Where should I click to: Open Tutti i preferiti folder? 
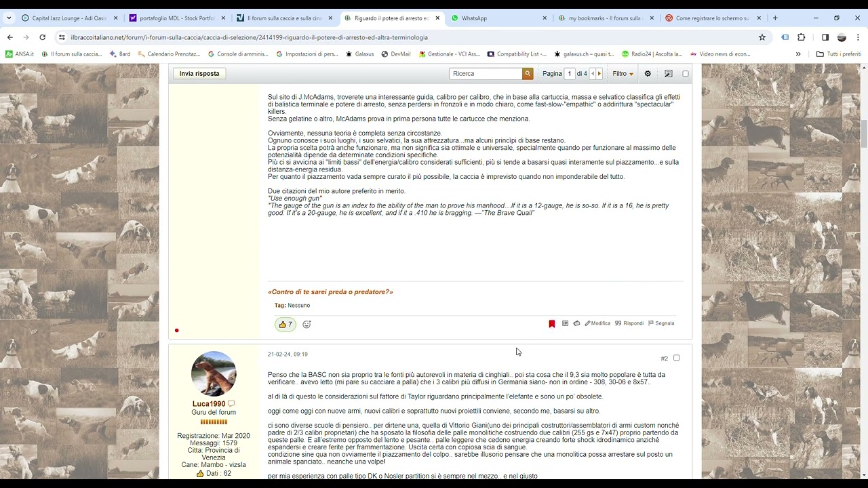coord(839,54)
